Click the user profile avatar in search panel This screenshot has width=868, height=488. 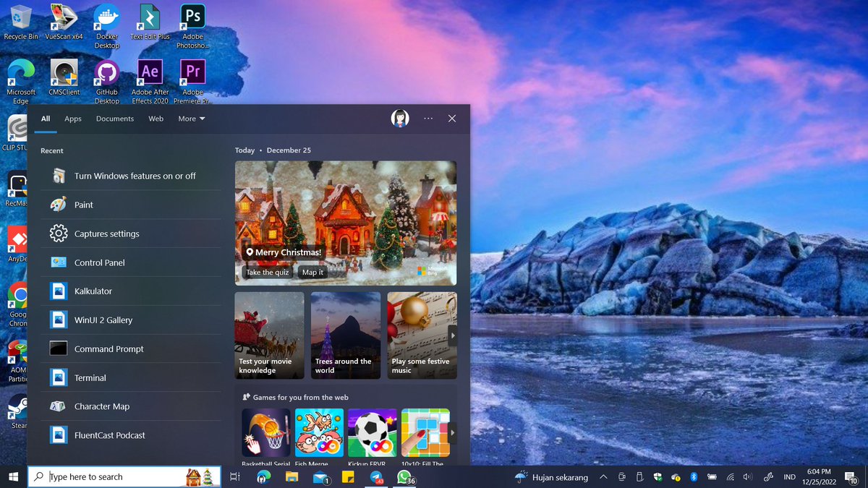click(x=400, y=118)
